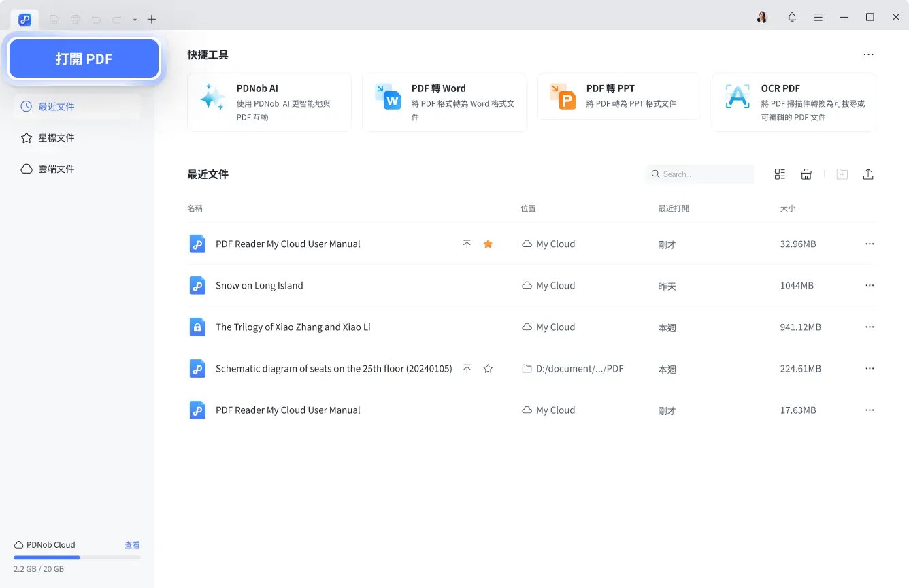This screenshot has height=588, width=909.
Task: Select 雲端文件 in the sidebar
Action: click(56, 169)
